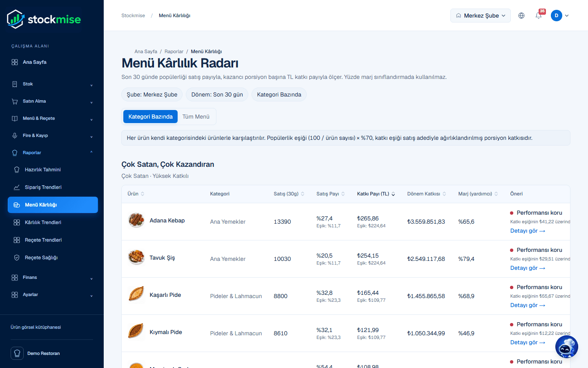
Task: Open the Merkez Şube branch dropdown
Action: [481, 16]
